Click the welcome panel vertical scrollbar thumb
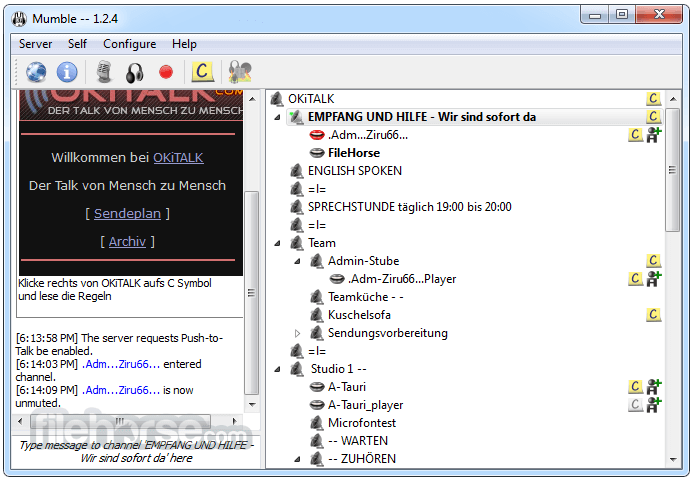 coord(252,293)
